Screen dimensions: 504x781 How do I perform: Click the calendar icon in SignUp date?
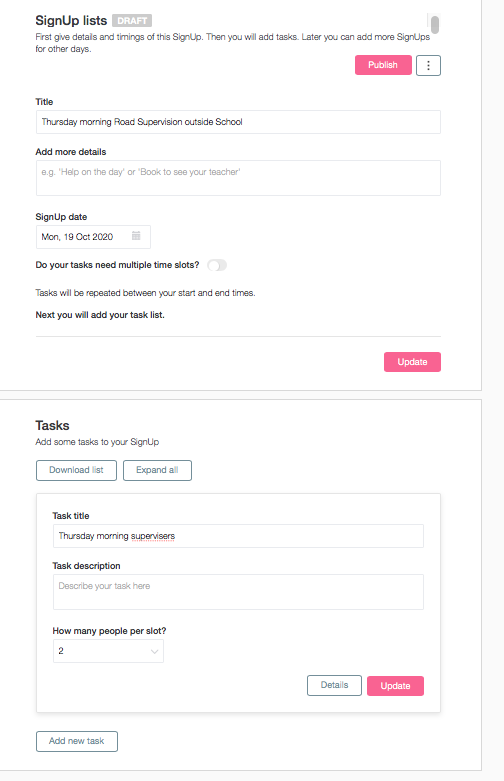coord(136,236)
